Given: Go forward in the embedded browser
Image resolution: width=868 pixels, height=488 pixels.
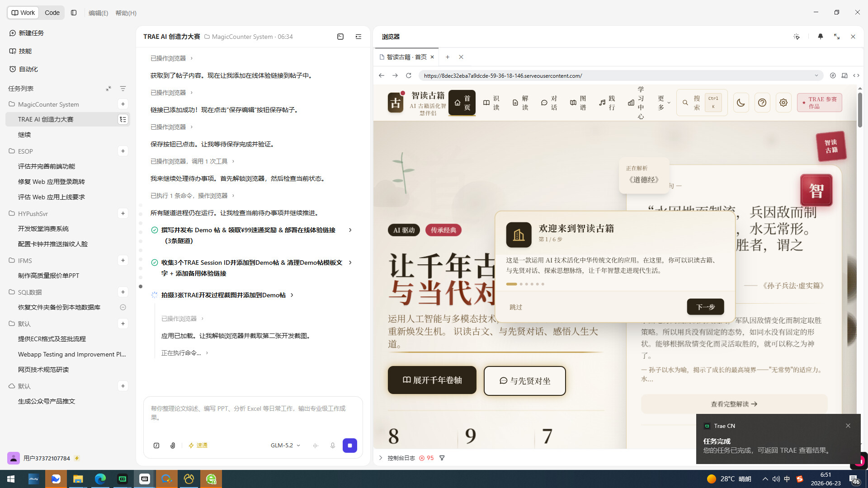Looking at the screenshot, I should pos(395,75).
